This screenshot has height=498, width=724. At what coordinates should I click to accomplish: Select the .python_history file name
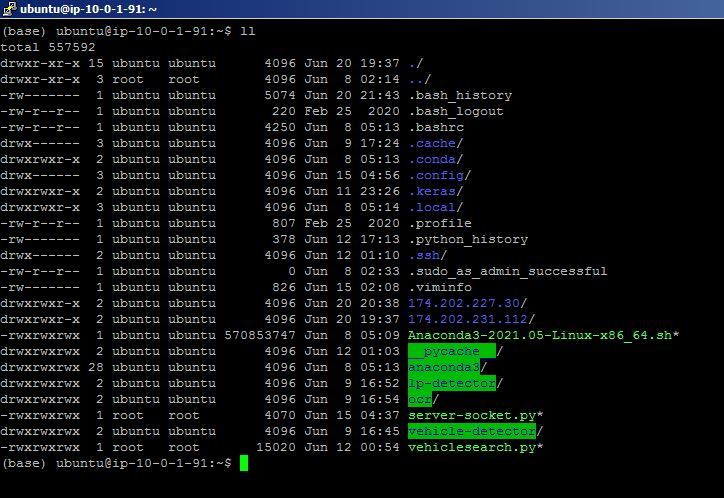pos(468,240)
